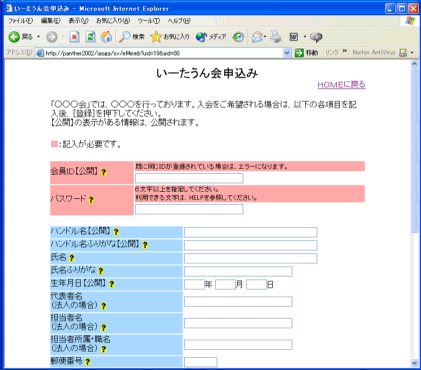
Task: Open Favorites (お気に入り) star toolbar button
Action: pyautogui.click(x=170, y=37)
